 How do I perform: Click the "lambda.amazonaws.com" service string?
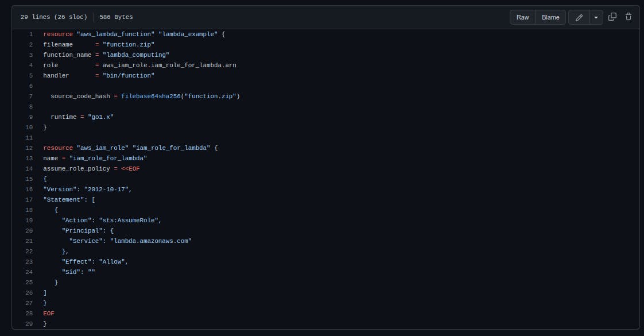click(150, 241)
